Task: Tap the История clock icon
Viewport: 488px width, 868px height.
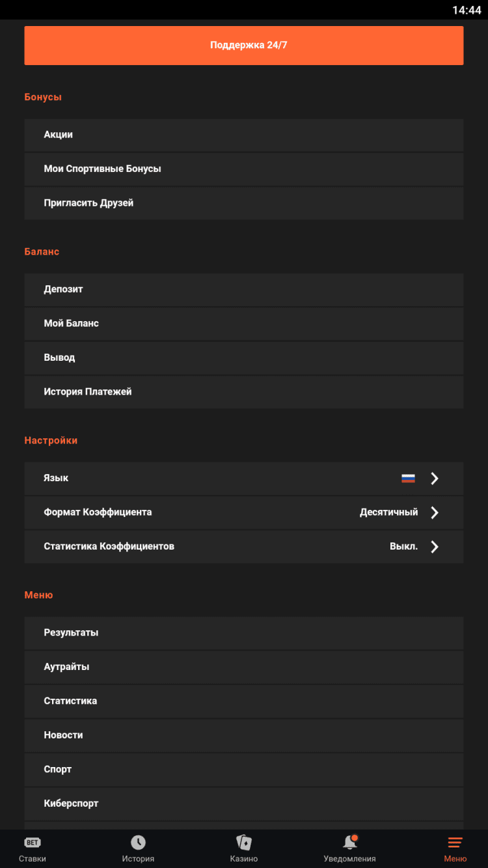Action: 138,843
